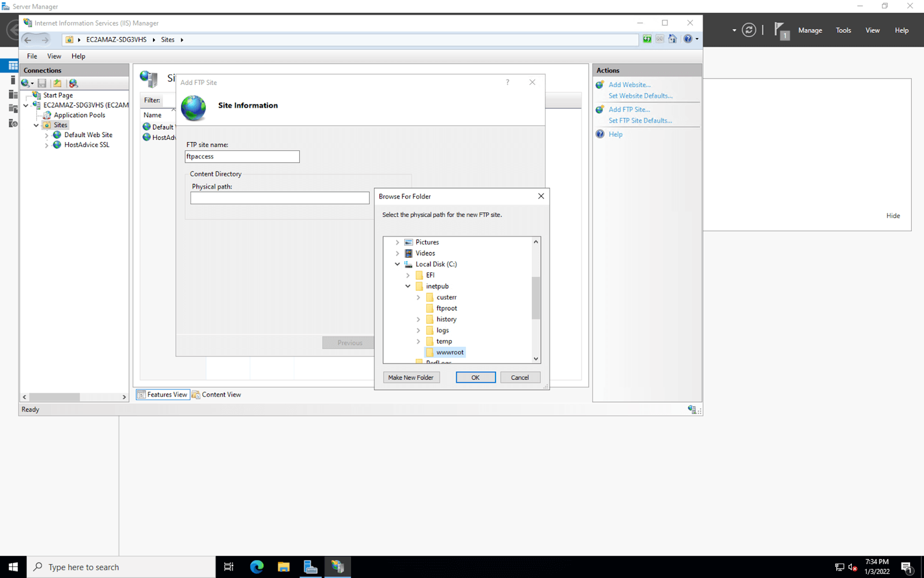Click Server Manager circular refresh icon
This screenshot has width=924, height=578.
[749, 30]
